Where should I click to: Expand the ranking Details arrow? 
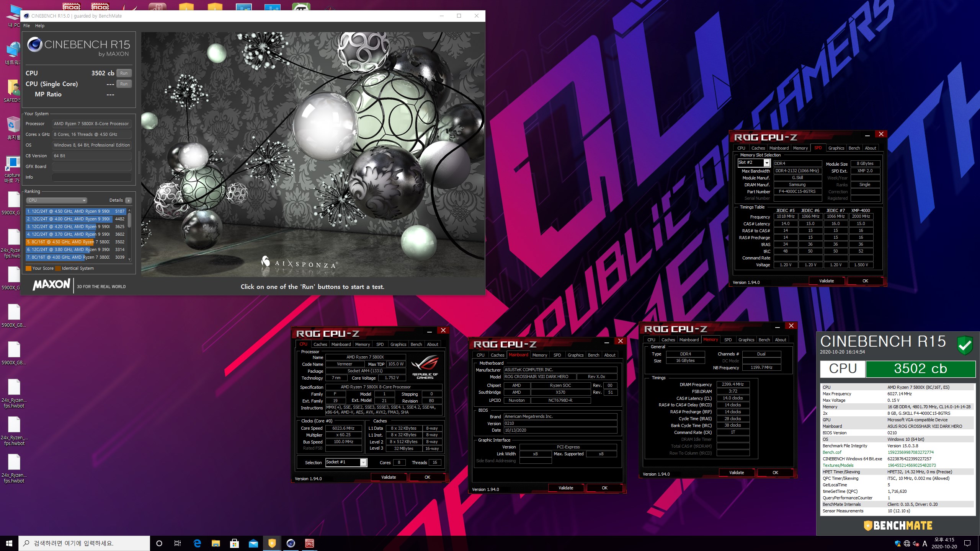[x=129, y=200]
